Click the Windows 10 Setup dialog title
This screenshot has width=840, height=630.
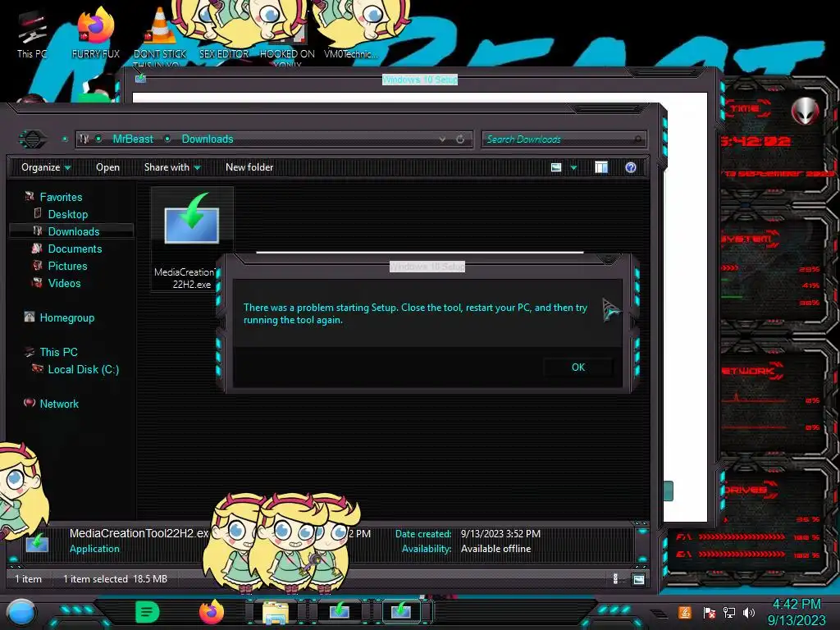coord(427,267)
